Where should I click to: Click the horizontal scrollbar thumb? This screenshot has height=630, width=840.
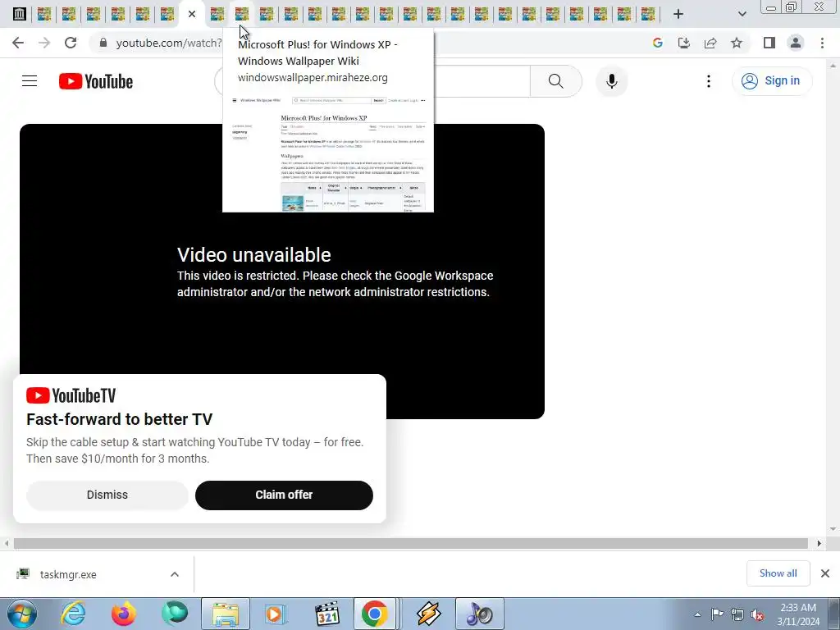click(x=410, y=543)
